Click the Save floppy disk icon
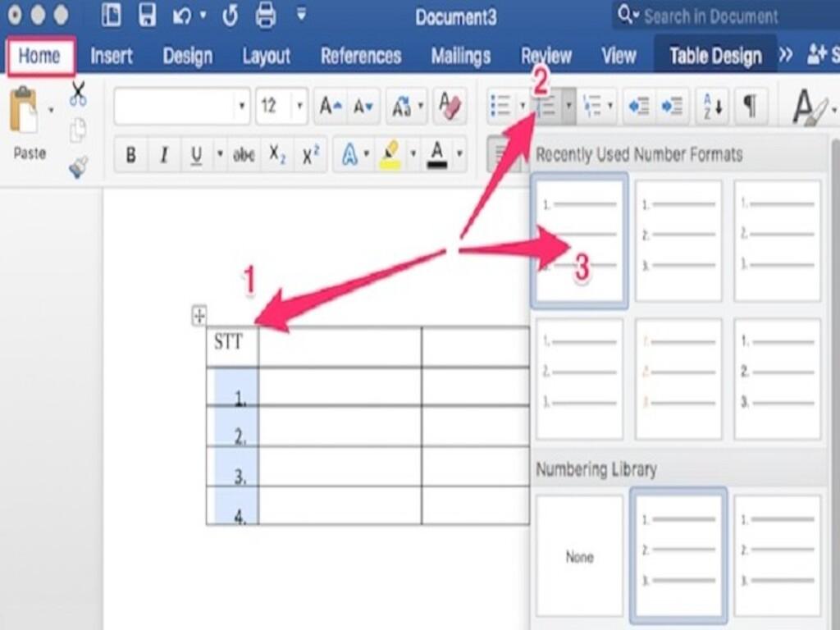The height and width of the screenshot is (630, 840). tap(147, 16)
